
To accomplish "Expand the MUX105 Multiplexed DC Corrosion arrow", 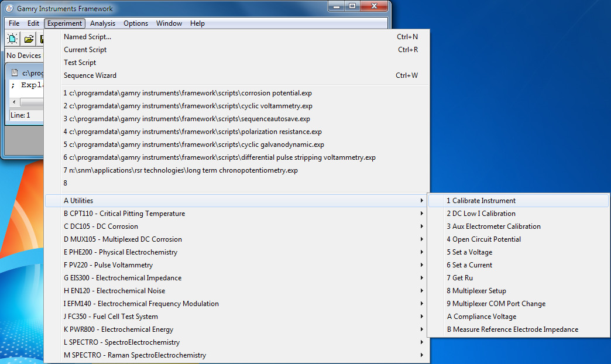I will click(421, 239).
